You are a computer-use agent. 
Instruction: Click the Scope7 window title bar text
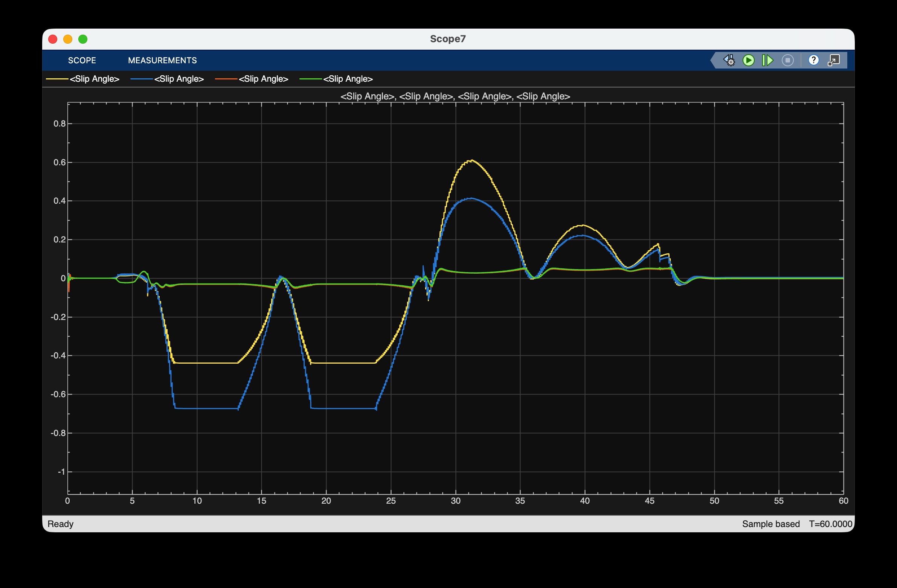click(448, 39)
